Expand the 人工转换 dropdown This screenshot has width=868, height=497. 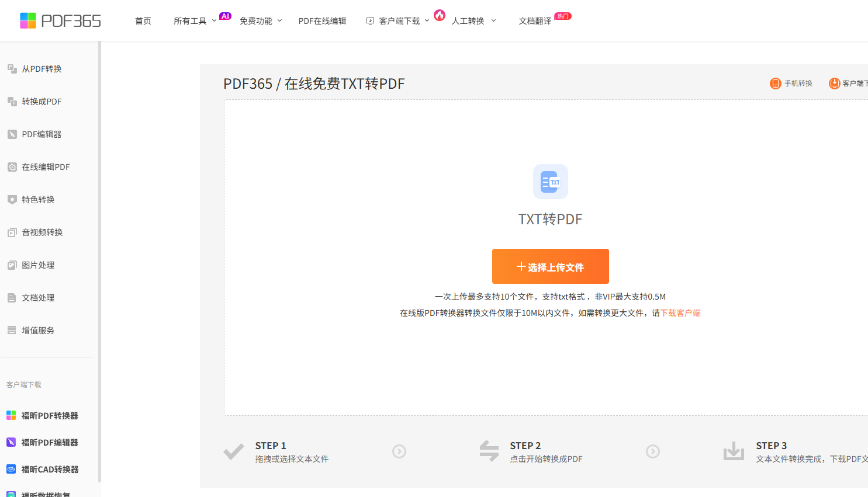click(x=474, y=21)
